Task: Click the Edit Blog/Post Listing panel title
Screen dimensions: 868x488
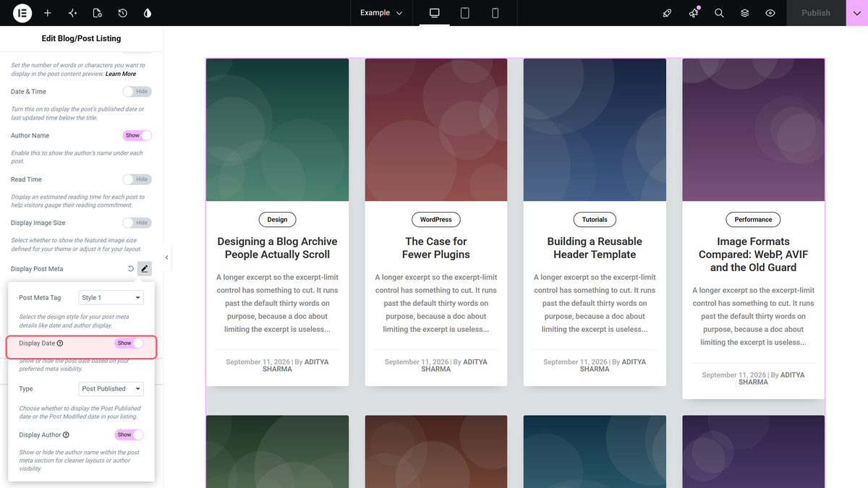Action: click(81, 38)
